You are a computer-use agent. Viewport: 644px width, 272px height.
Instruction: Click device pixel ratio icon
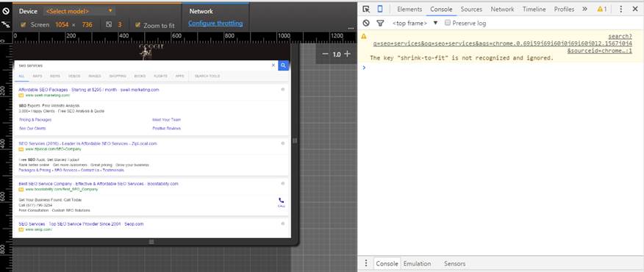coord(109,25)
